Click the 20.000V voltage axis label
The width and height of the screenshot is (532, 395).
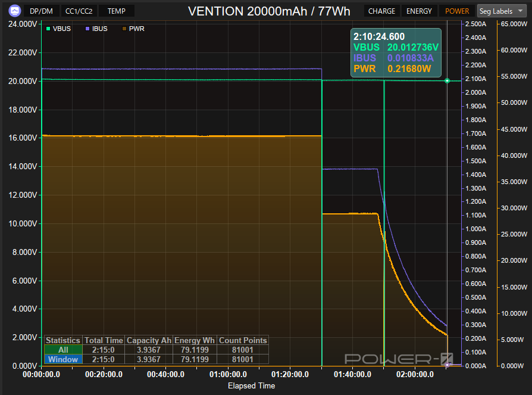[x=23, y=81]
